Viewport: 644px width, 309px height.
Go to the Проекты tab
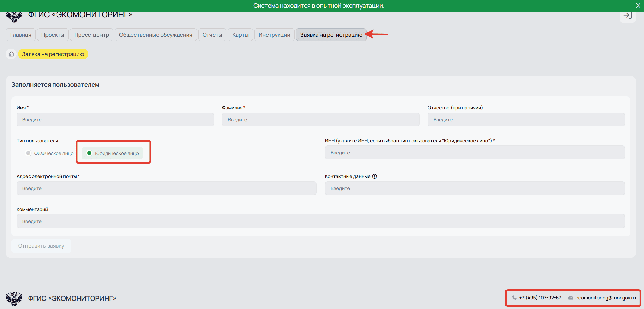[53, 35]
